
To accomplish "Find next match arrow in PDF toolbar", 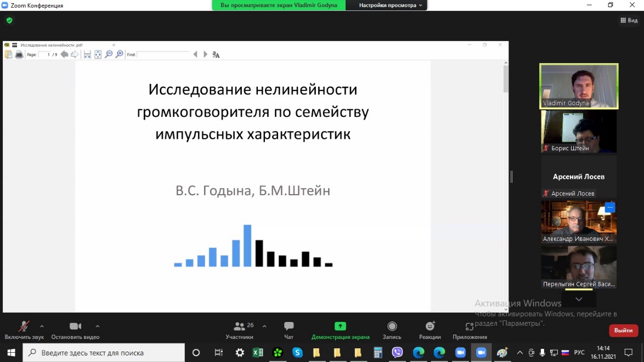I will tap(205, 55).
